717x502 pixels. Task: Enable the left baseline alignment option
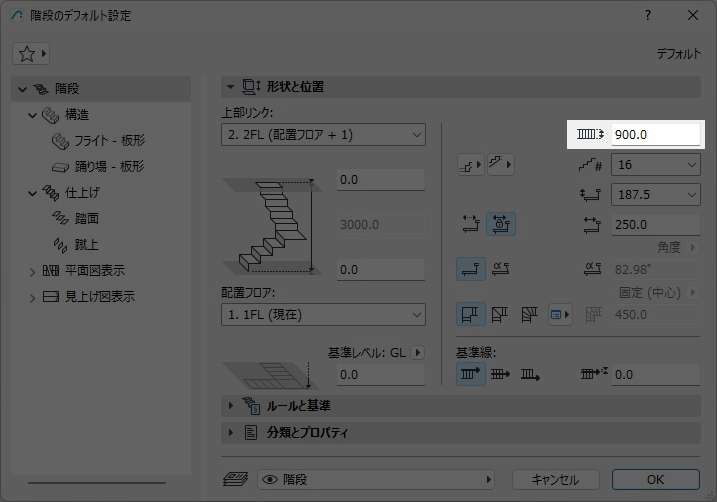click(x=470, y=374)
